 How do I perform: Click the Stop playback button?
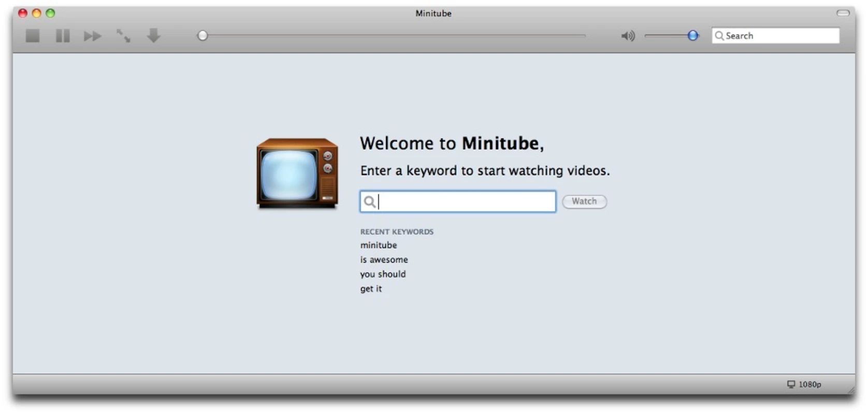(33, 36)
